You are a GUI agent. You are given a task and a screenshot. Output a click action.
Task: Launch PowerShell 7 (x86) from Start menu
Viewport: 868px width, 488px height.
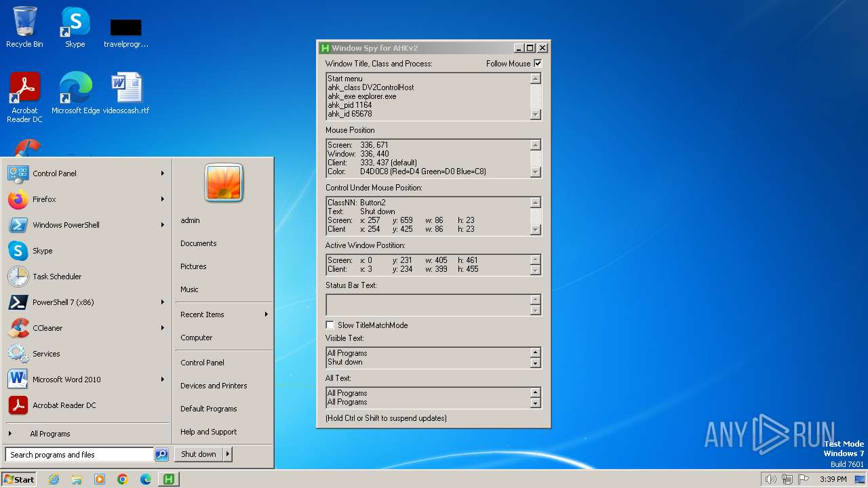pos(87,302)
